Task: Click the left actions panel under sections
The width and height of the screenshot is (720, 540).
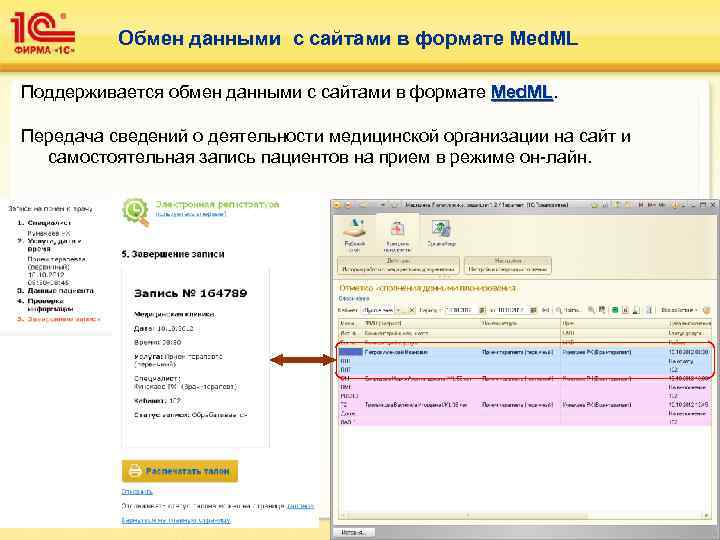Action: (398, 265)
